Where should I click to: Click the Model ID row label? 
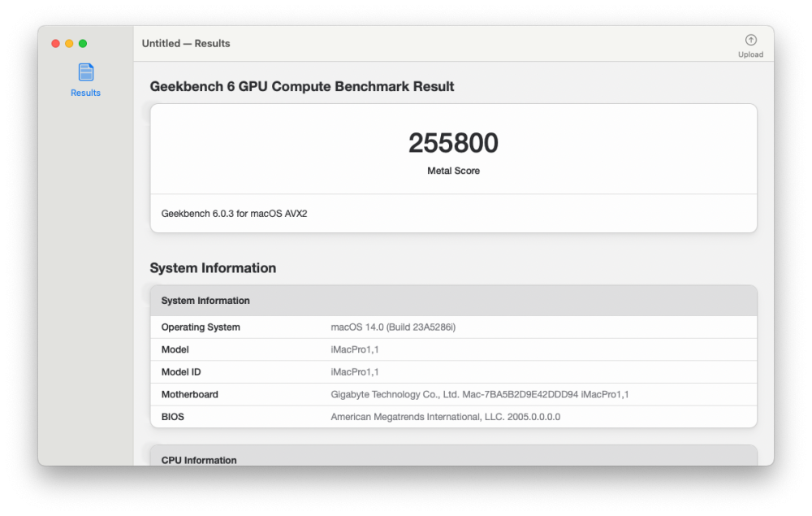coord(181,372)
